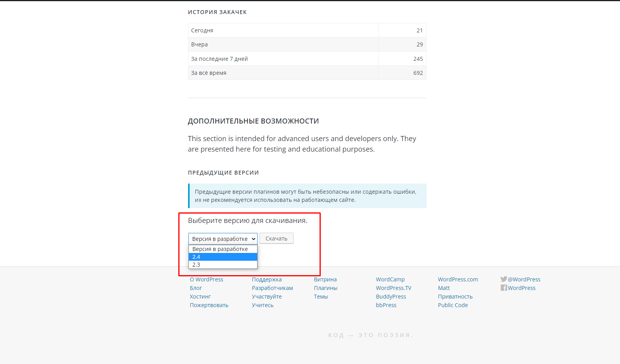Open the Поддержка link

pos(267,279)
